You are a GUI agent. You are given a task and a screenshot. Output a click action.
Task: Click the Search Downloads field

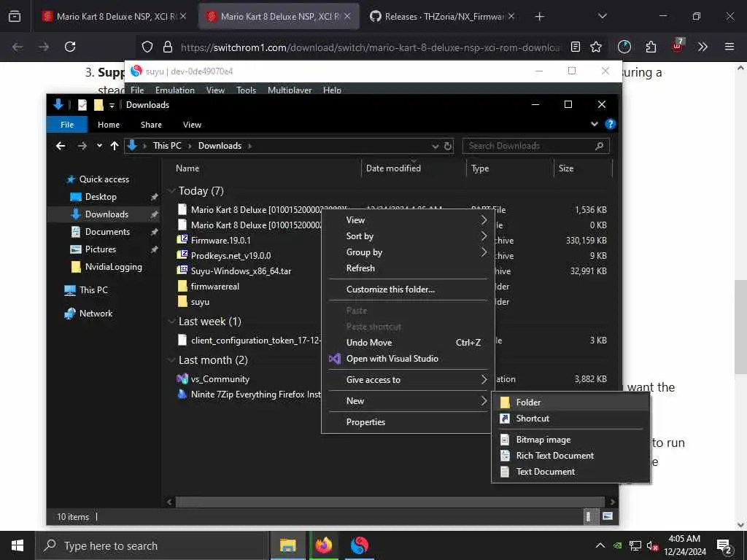tap(535, 146)
